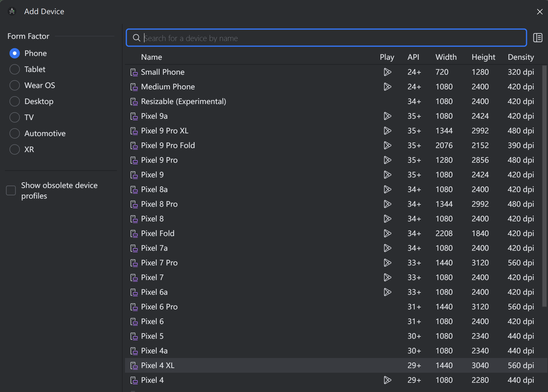Choose the Wear OS form factor

15,85
